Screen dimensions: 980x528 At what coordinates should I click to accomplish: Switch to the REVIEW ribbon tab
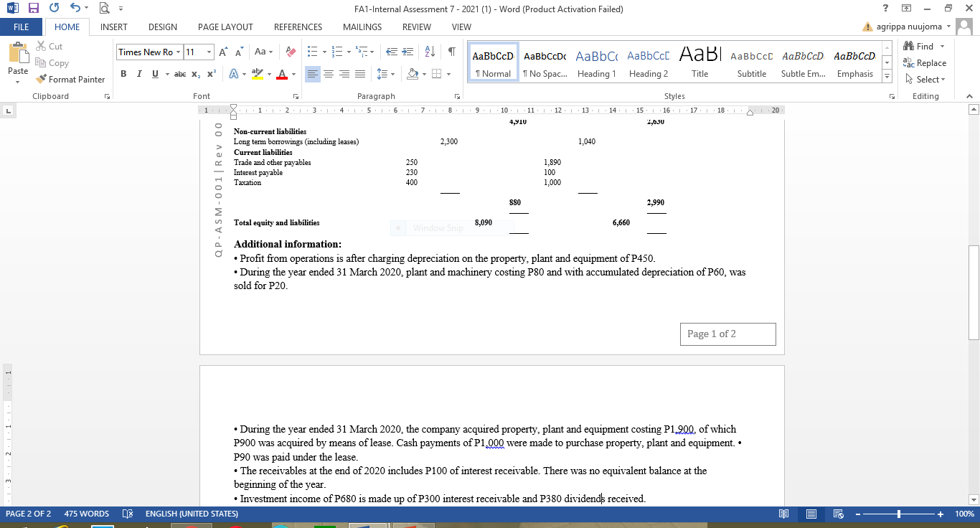416,27
